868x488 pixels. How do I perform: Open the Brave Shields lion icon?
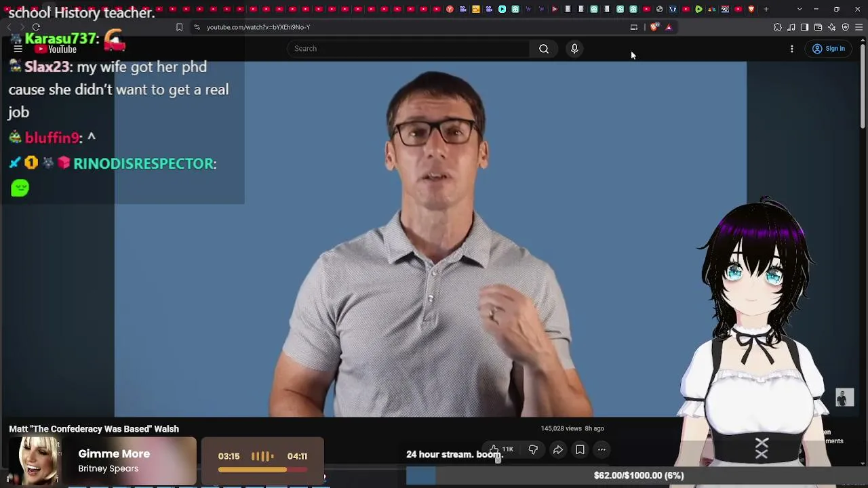654,27
